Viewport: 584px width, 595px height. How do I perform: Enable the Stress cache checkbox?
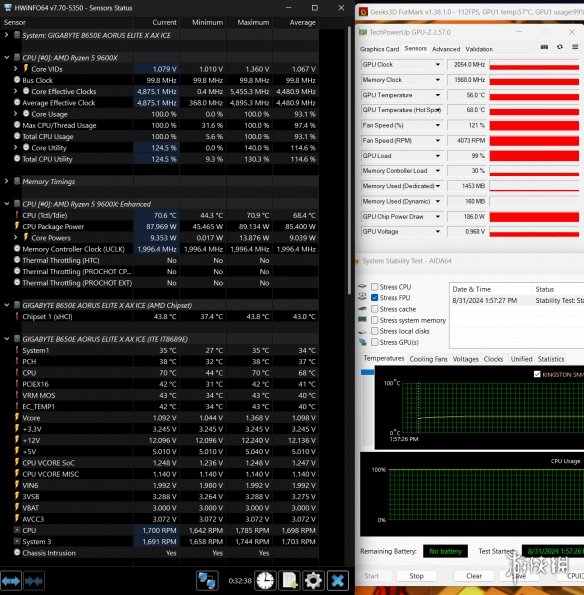[x=375, y=309]
